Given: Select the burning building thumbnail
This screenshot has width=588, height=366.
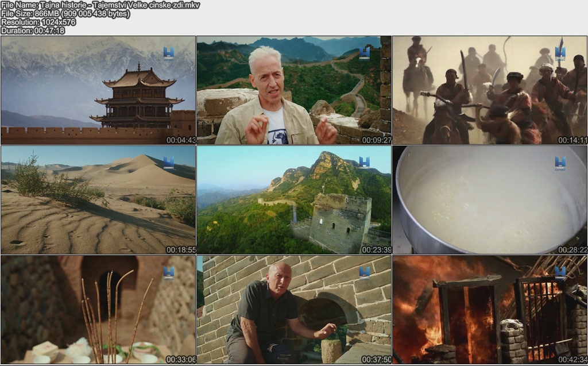Looking at the screenshot, I should [x=490, y=309].
